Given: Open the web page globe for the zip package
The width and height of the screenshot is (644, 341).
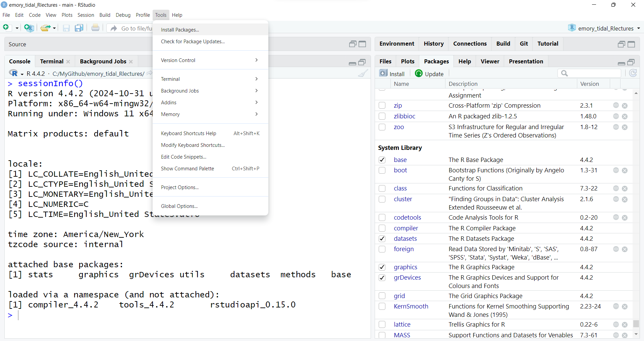Looking at the screenshot, I should 616,105.
